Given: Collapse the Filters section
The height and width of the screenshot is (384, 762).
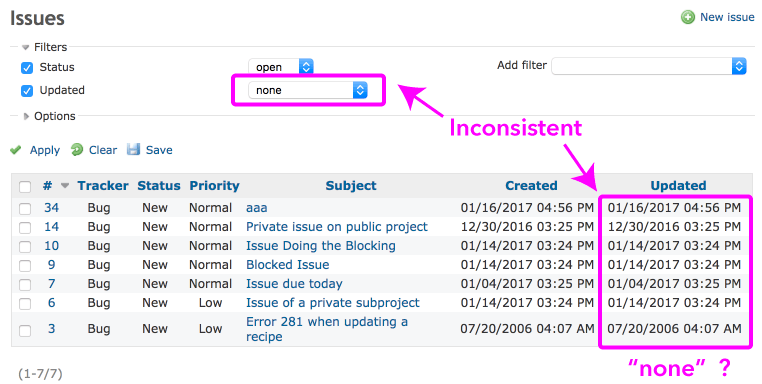Looking at the screenshot, I should pyautogui.click(x=45, y=47).
